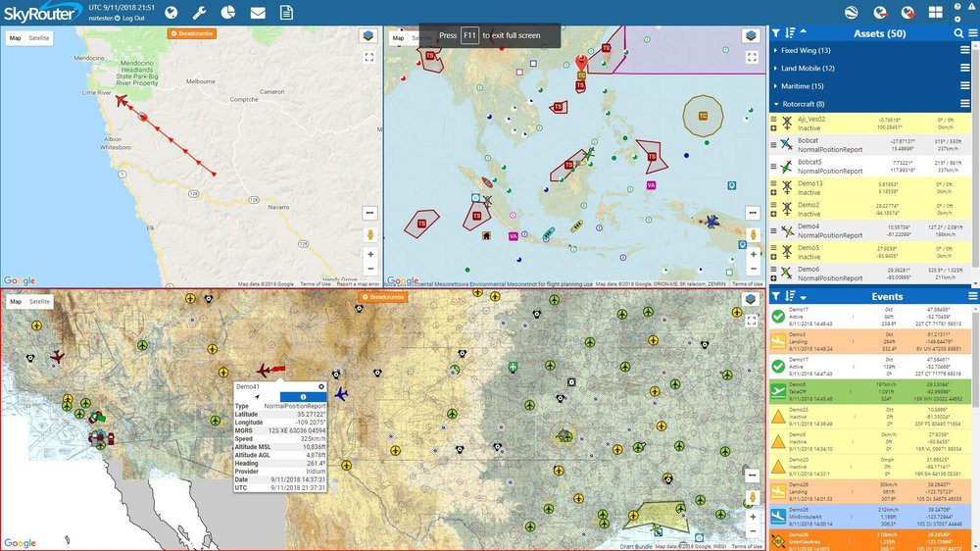Toggle fullscreen on top-left map
980x551 pixels.
tap(369, 57)
